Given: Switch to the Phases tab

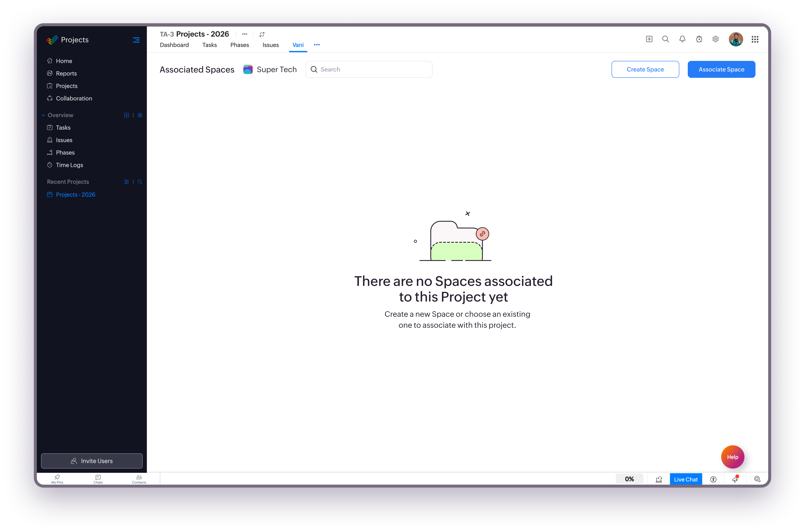Looking at the screenshot, I should pyautogui.click(x=239, y=45).
